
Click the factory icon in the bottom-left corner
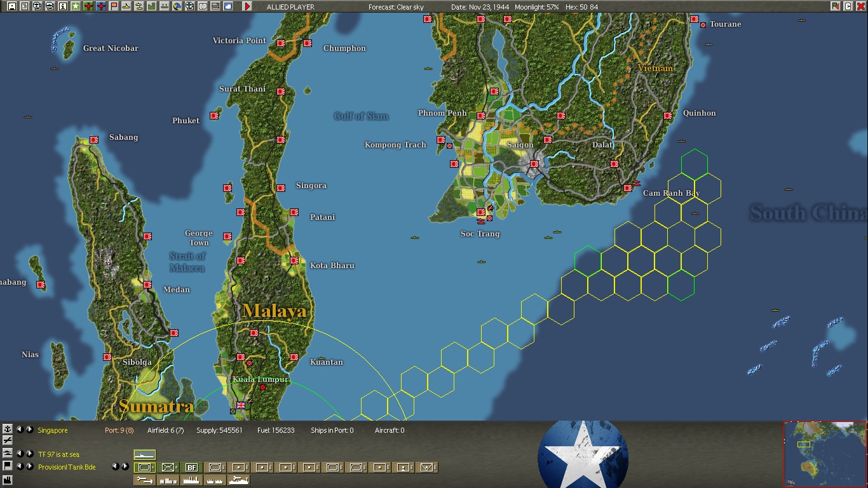[8, 480]
